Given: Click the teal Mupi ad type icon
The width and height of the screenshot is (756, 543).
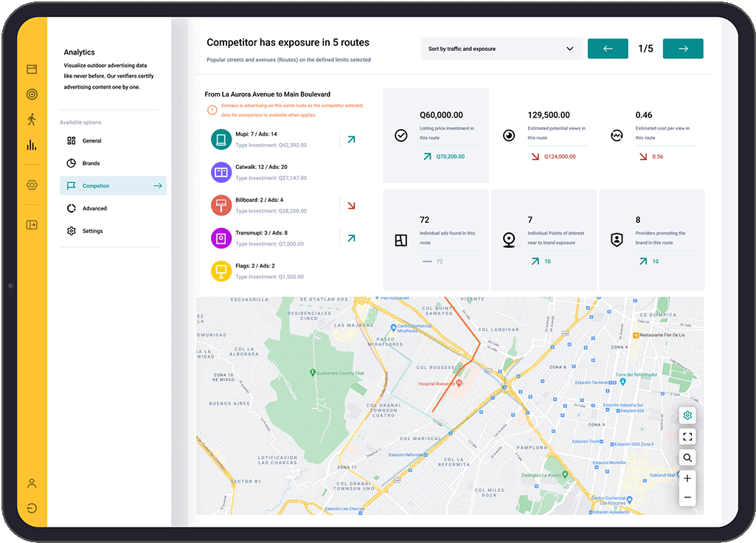Looking at the screenshot, I should (x=221, y=139).
